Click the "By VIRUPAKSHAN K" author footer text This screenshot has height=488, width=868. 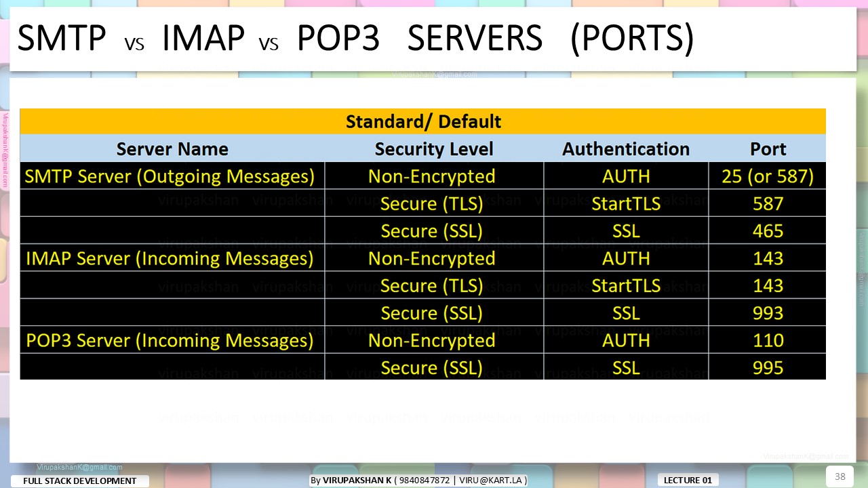pyautogui.click(x=418, y=480)
